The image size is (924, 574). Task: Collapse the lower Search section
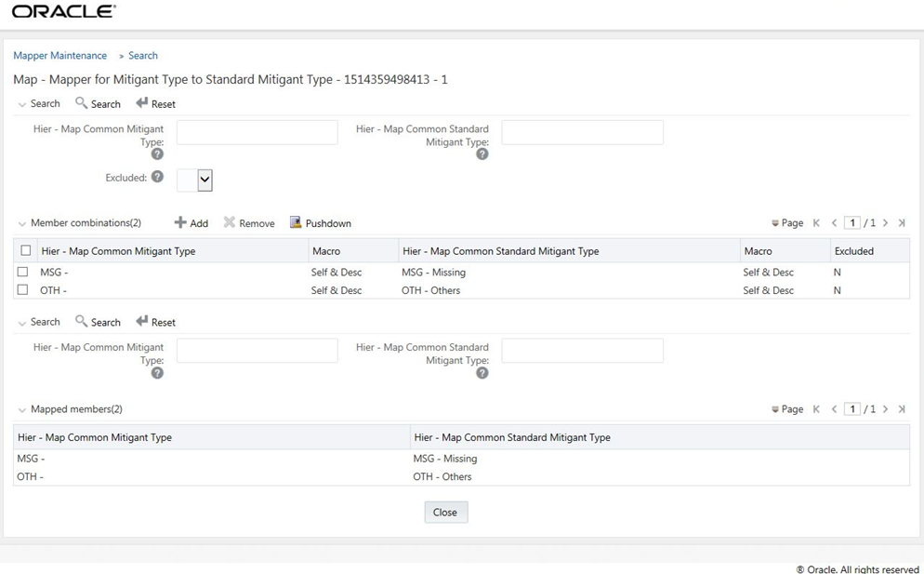[21, 323]
